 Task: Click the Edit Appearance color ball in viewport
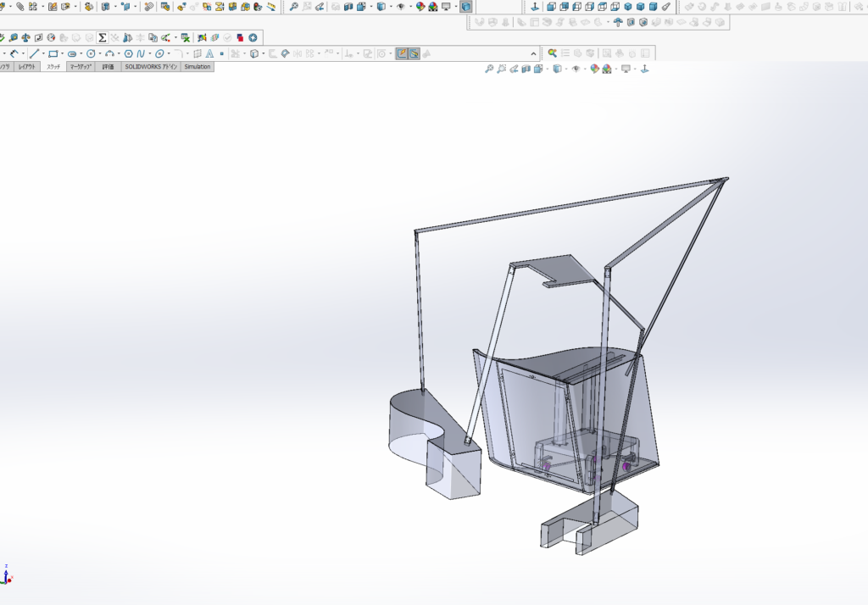point(595,69)
